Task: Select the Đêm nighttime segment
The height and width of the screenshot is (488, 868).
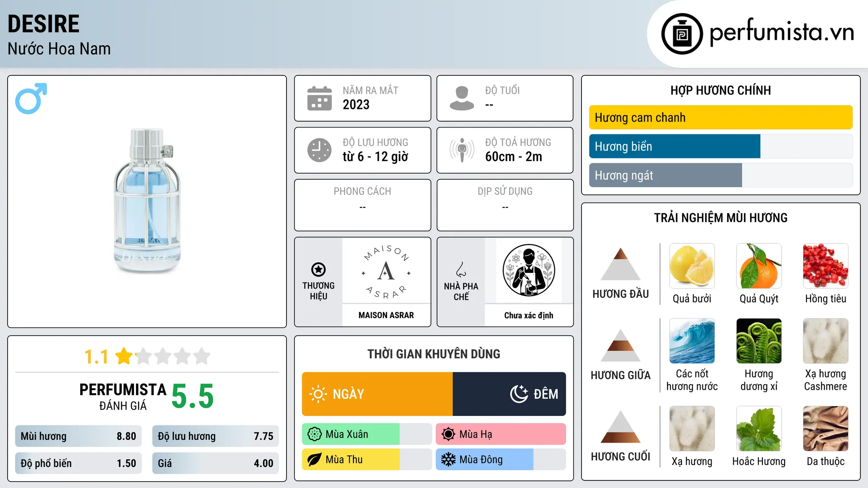Action: point(509,394)
